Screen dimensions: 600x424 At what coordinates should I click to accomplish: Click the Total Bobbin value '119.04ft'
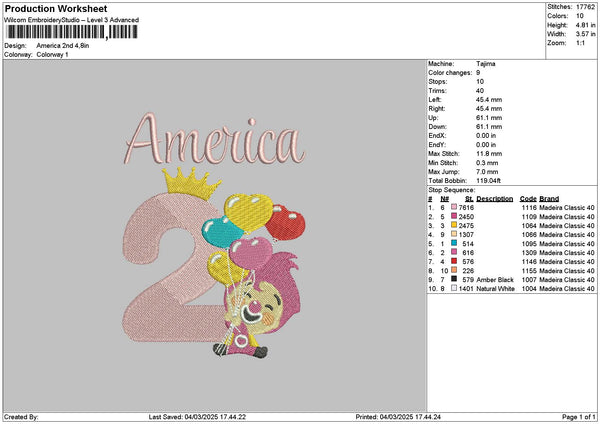point(488,181)
